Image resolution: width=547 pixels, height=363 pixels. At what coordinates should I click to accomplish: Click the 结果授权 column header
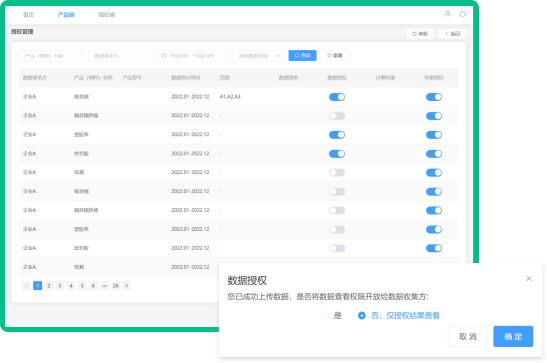[434, 77]
